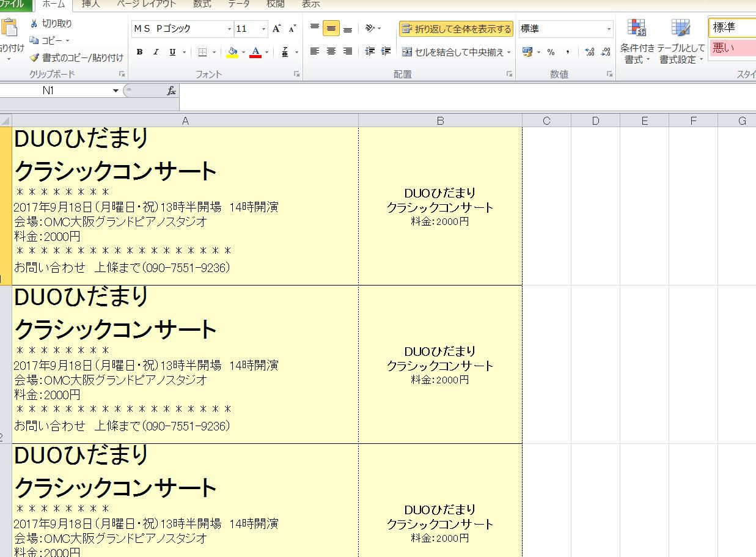Click the font color A icon
Viewport: 756px width, 557px height.
255,53
